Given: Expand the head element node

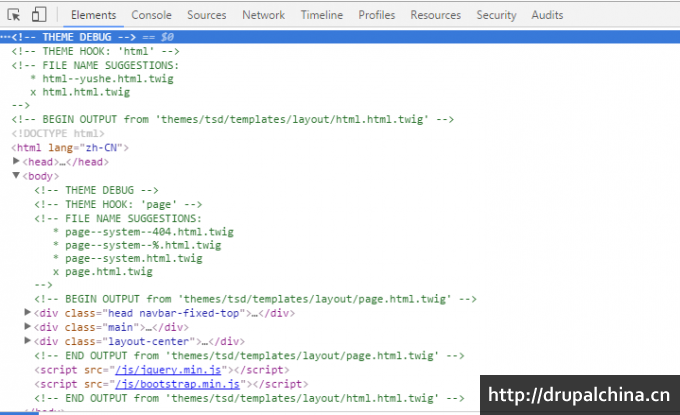Looking at the screenshot, I should pos(16,161).
